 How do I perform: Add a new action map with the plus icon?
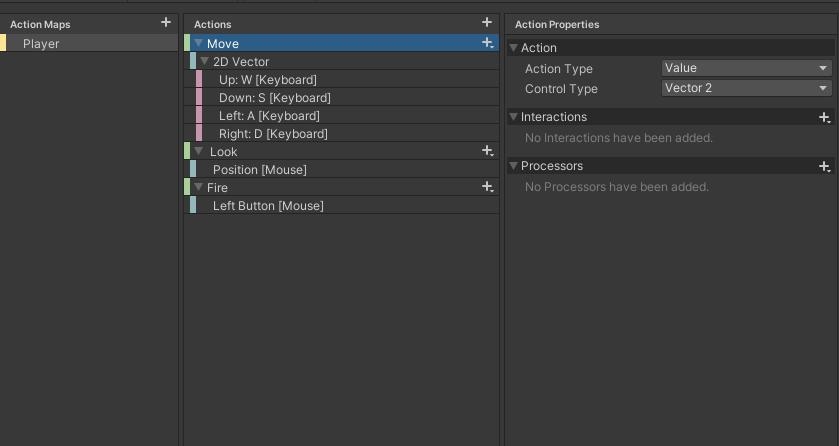166,22
